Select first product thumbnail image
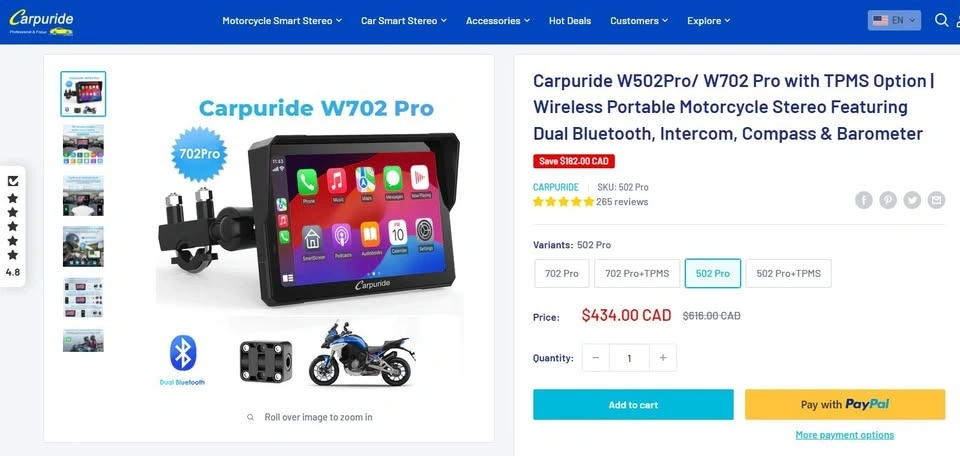Viewport: 960px width, 456px height. coord(83,94)
